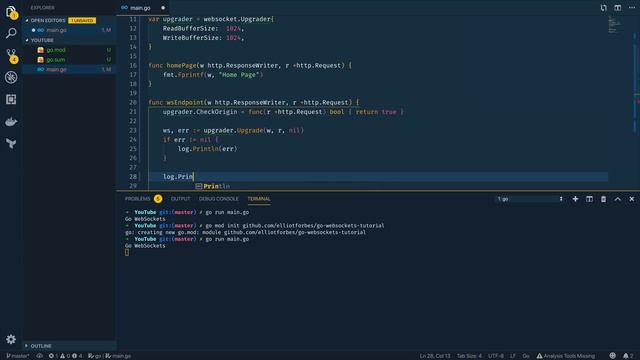The image size is (640, 360).
Task: Switch to the TERMINAL tab
Action: tap(259, 199)
